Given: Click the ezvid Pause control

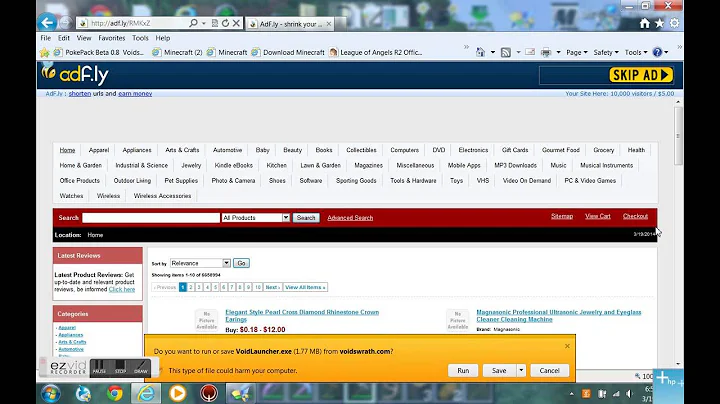Looking at the screenshot, I should point(99,367).
